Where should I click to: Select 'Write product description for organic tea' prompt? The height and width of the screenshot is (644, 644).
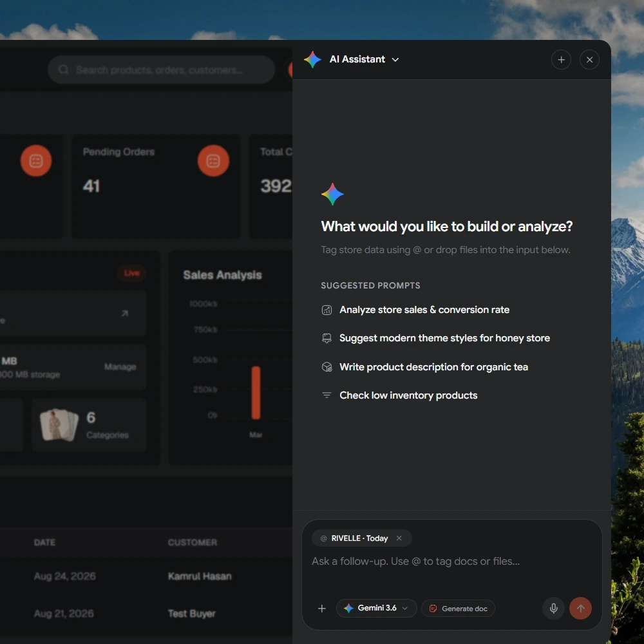[433, 367]
